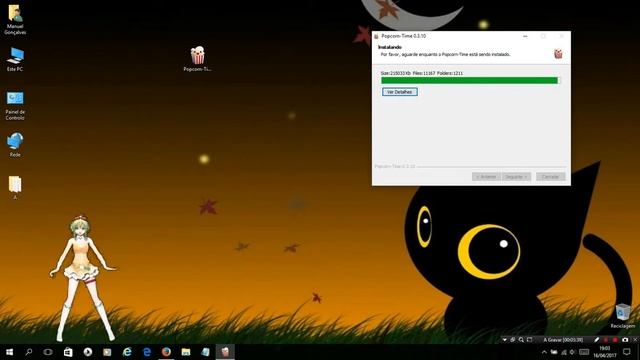The height and width of the screenshot is (360, 640).
Task: Click the recorder bar fullscreen rectangle icon
Action: coord(529,340)
